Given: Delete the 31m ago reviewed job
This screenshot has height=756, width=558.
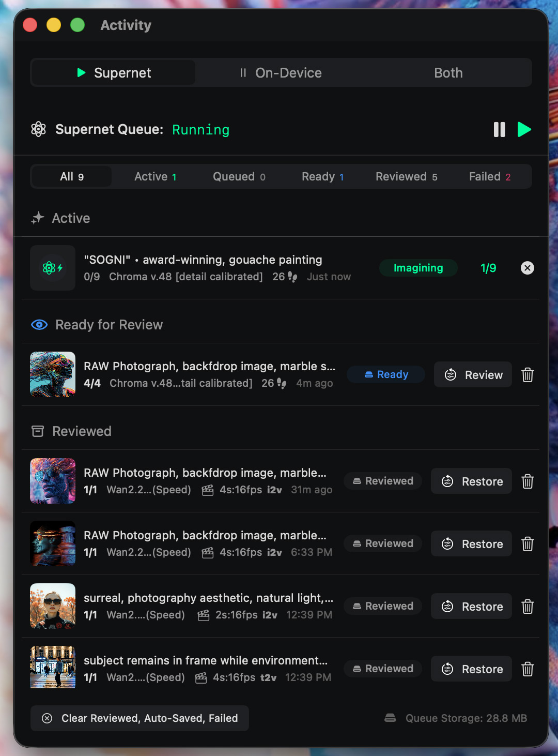Looking at the screenshot, I should point(527,481).
